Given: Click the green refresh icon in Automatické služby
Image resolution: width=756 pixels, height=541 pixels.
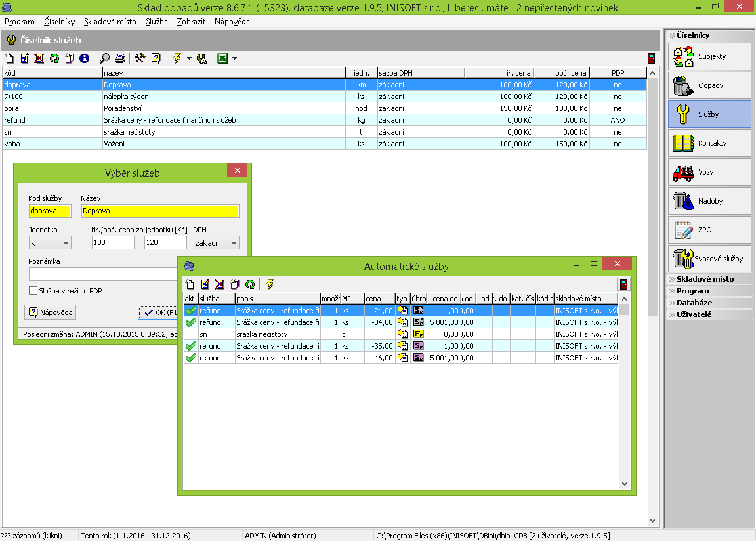Looking at the screenshot, I should (x=250, y=284).
